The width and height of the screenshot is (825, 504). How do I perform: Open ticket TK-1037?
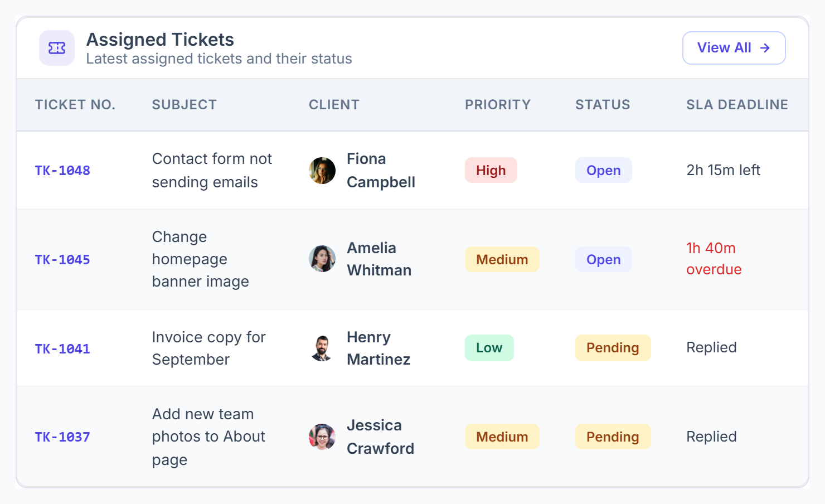coord(62,437)
